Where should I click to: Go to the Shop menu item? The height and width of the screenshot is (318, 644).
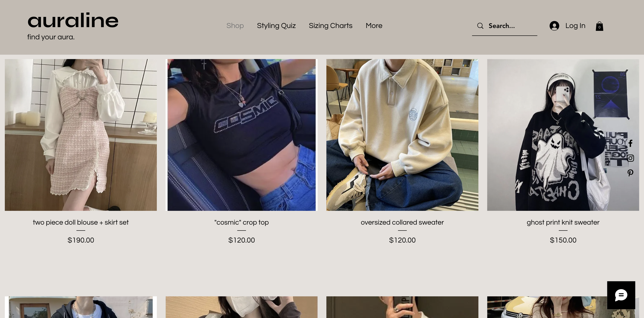[x=235, y=26]
